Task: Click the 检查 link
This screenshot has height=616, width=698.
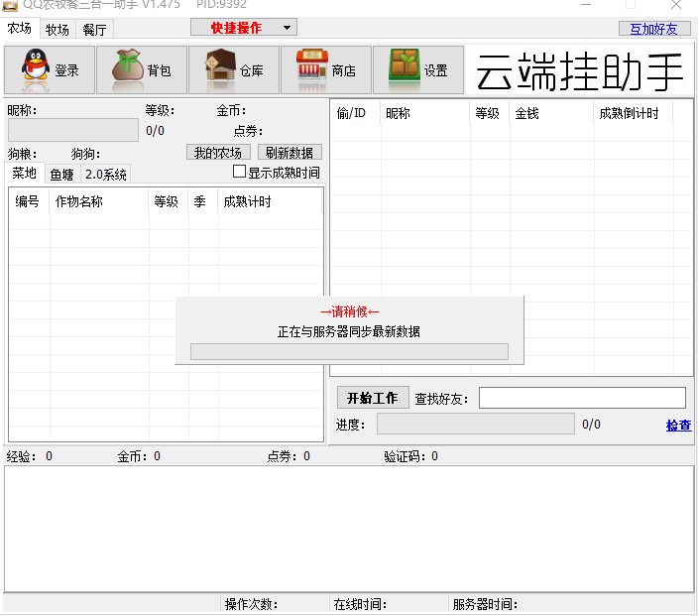Action: (x=678, y=425)
